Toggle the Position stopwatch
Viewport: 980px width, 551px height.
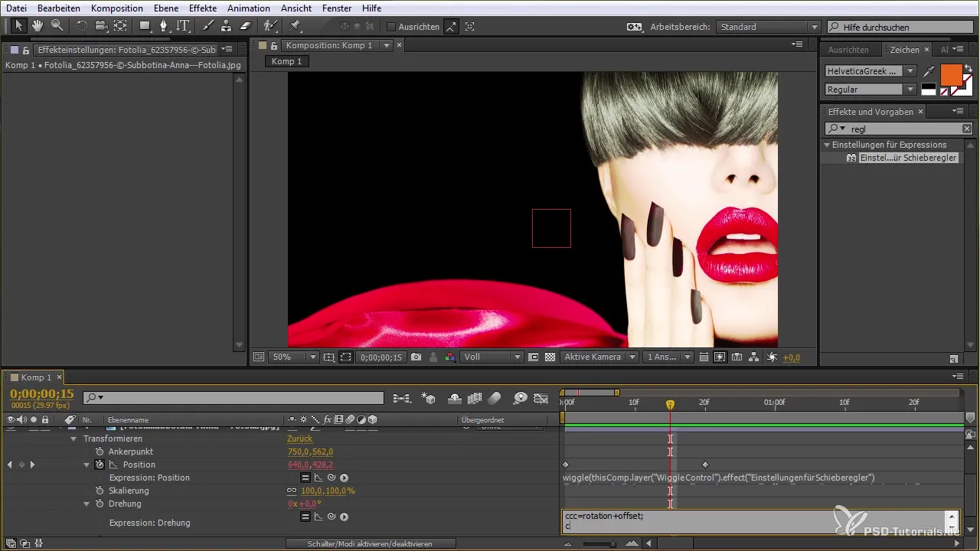click(x=100, y=465)
